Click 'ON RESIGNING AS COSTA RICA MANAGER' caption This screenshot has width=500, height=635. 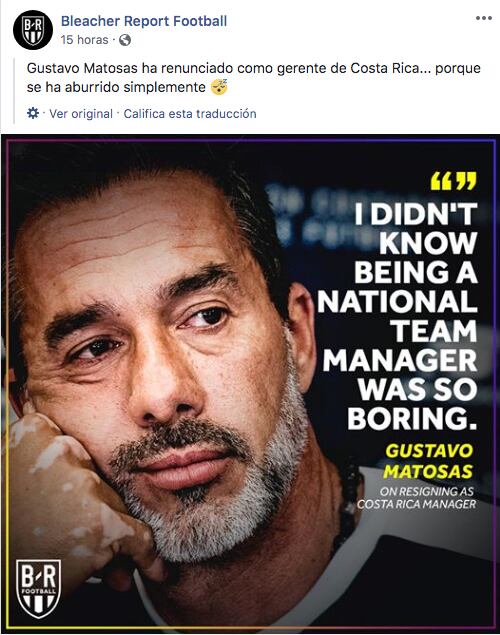coord(417,498)
